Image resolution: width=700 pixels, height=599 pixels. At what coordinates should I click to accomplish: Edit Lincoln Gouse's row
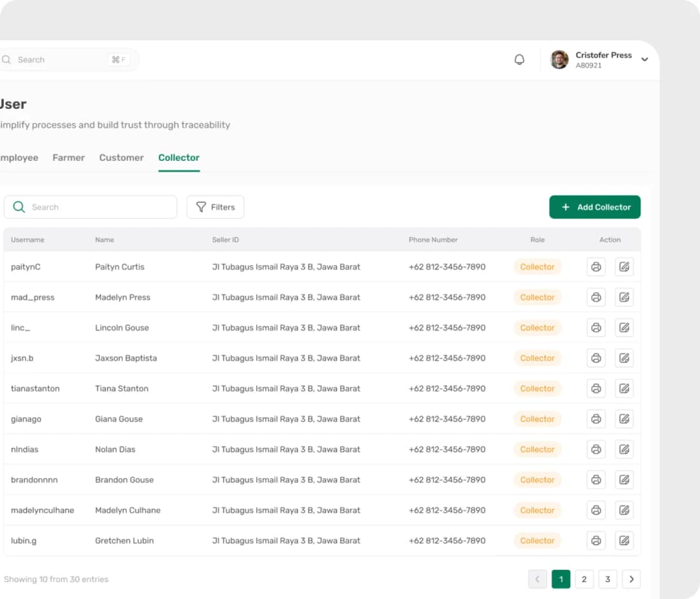pyautogui.click(x=624, y=327)
